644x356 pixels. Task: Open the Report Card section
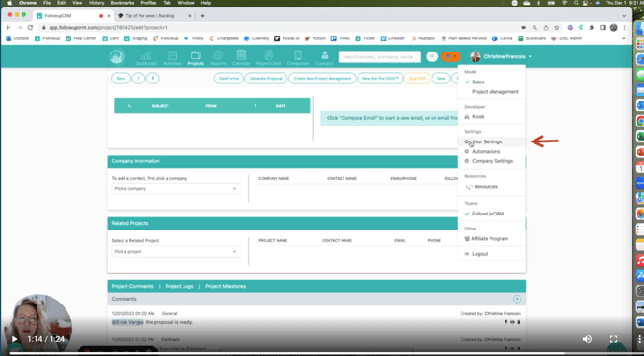coord(269,57)
